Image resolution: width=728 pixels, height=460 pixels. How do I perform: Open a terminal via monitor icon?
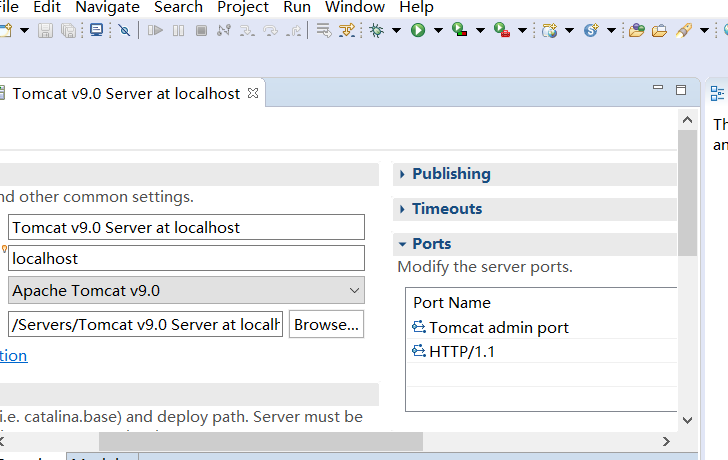pos(97,30)
